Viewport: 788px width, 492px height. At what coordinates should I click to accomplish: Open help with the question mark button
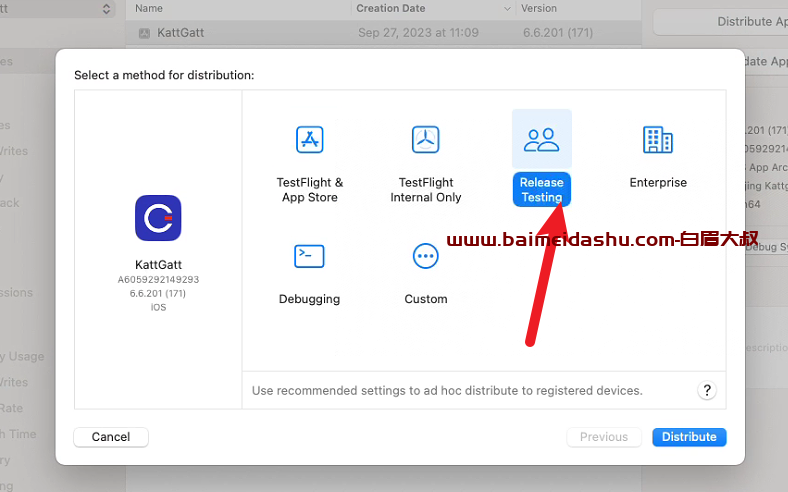pyautogui.click(x=707, y=390)
